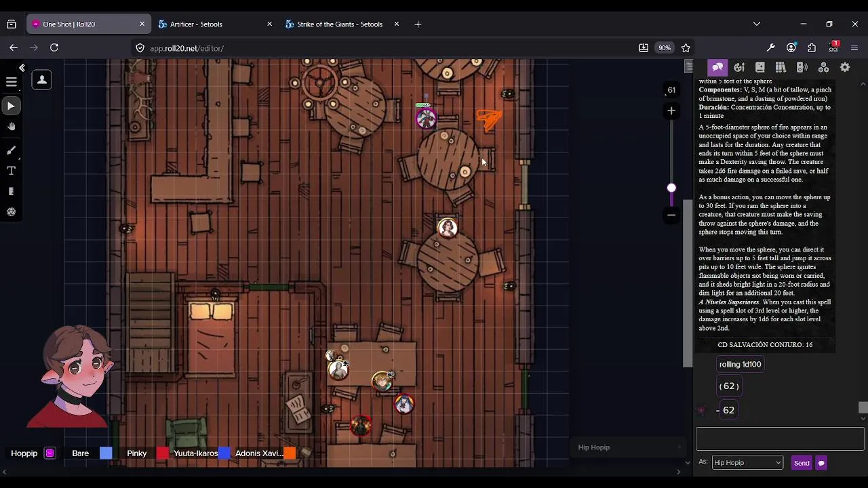The image size is (868, 488).
Task: Open the Ruler measure tool
Action: point(11,192)
